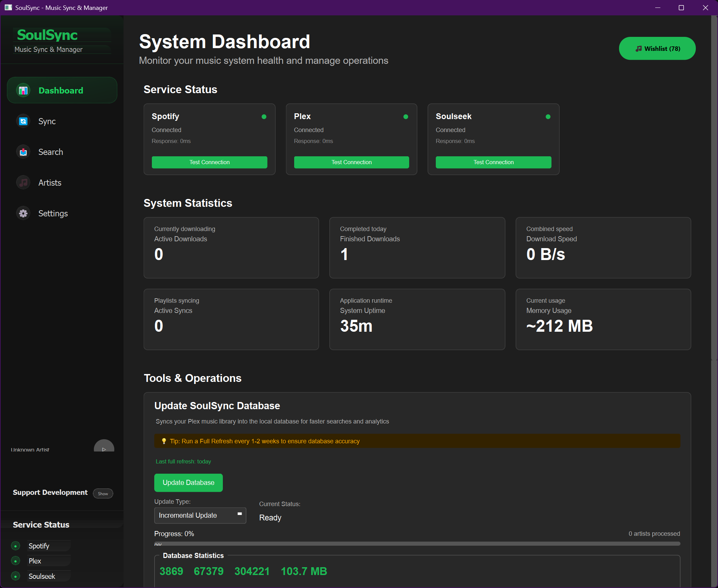
Task: Click the 'Database Statistics' group label
Action: pos(193,556)
